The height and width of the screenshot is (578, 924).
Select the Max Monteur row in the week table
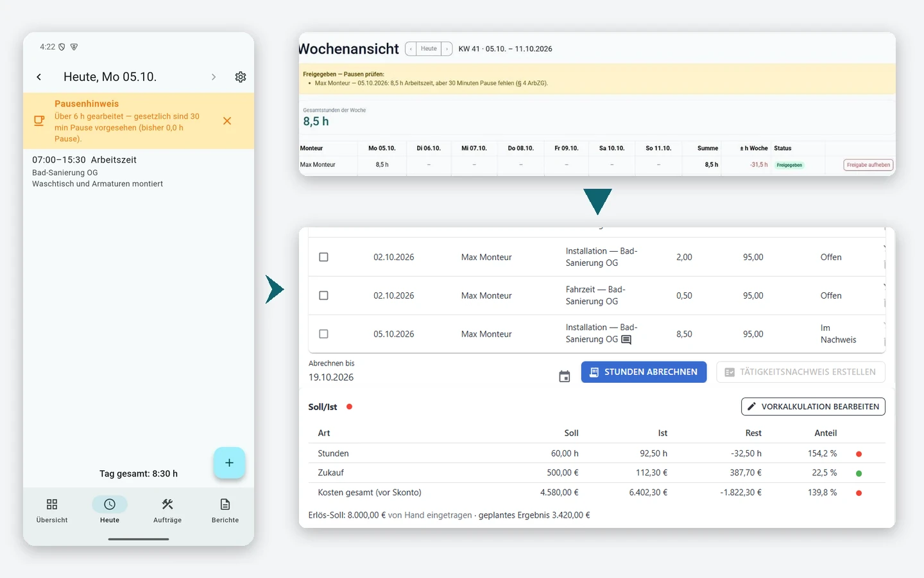pos(597,165)
